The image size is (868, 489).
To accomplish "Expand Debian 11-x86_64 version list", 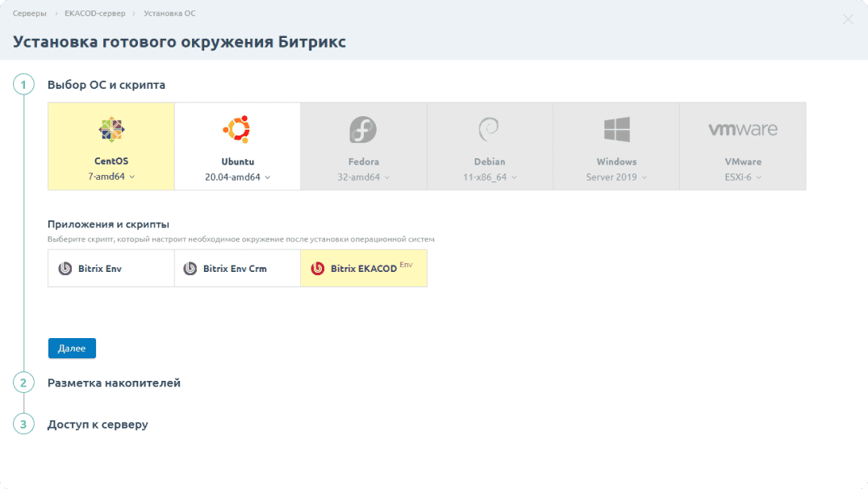I will (x=490, y=177).
